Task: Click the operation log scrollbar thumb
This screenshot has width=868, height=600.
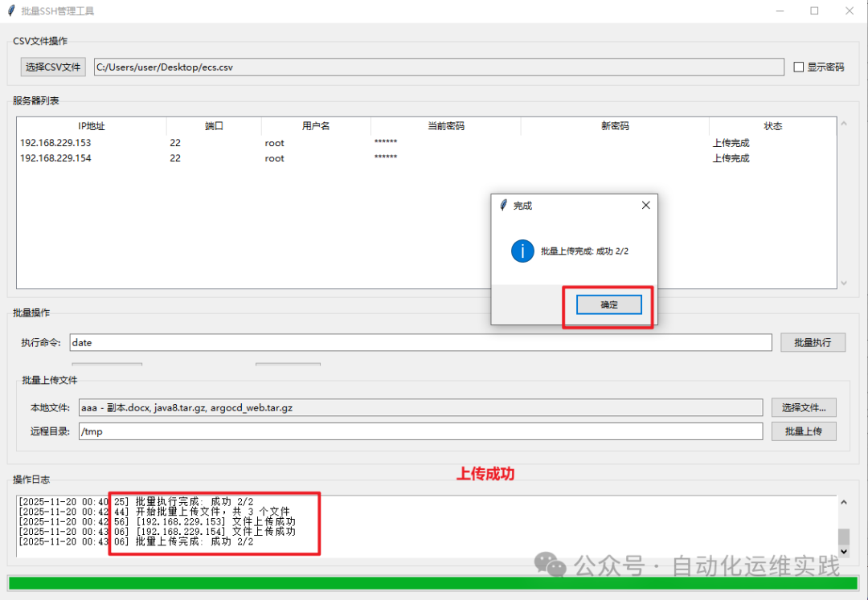Action: tap(844, 537)
